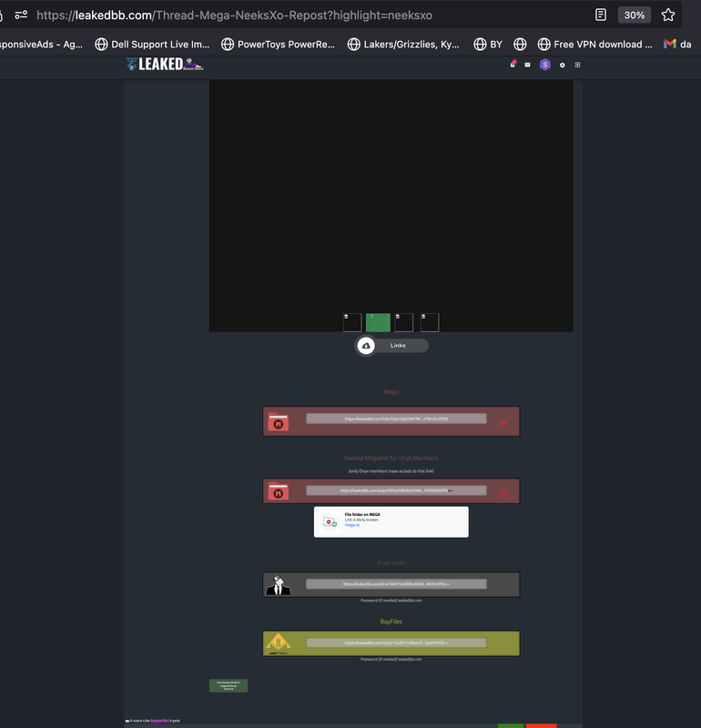Click the Links pill label

coord(398,346)
